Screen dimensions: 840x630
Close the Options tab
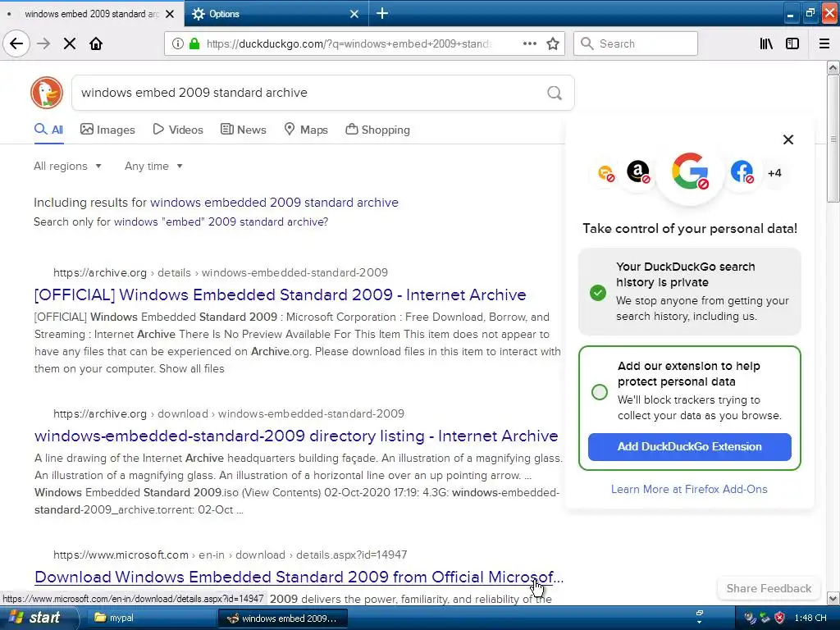(354, 14)
